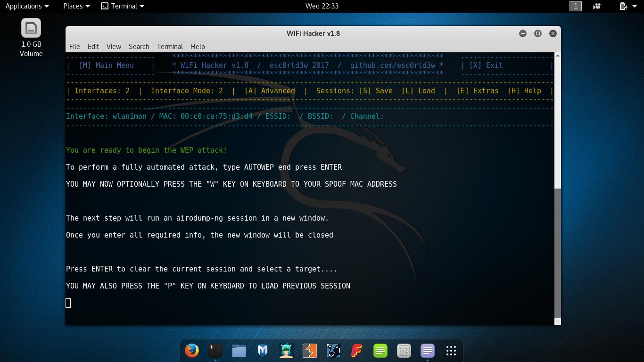Open the Applications menu
Viewport: 644px width, 362px height.
tap(27, 6)
